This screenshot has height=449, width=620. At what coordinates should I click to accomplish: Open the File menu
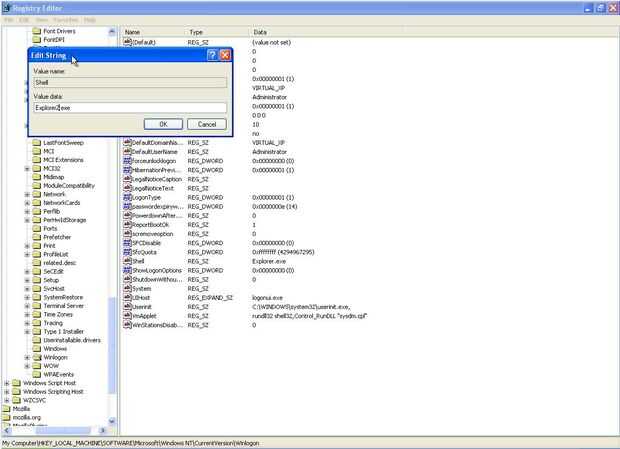(8, 20)
